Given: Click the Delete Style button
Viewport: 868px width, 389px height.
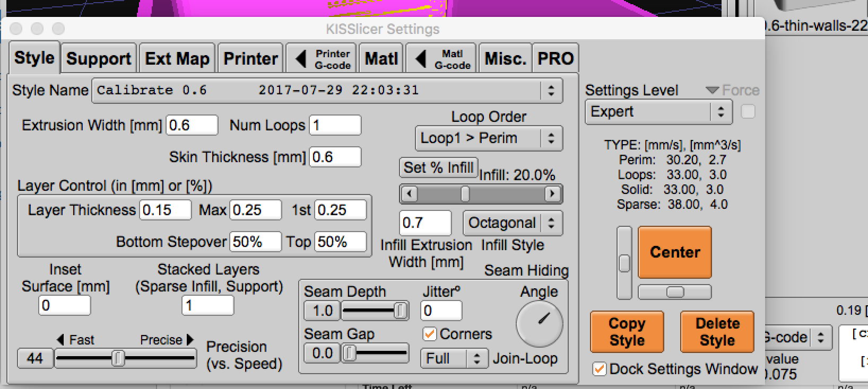Looking at the screenshot, I should [x=717, y=332].
